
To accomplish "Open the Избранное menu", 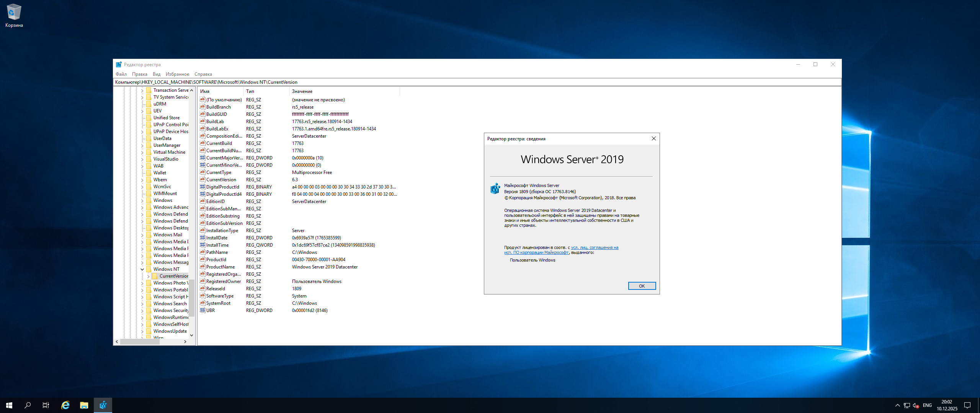I will [x=177, y=74].
